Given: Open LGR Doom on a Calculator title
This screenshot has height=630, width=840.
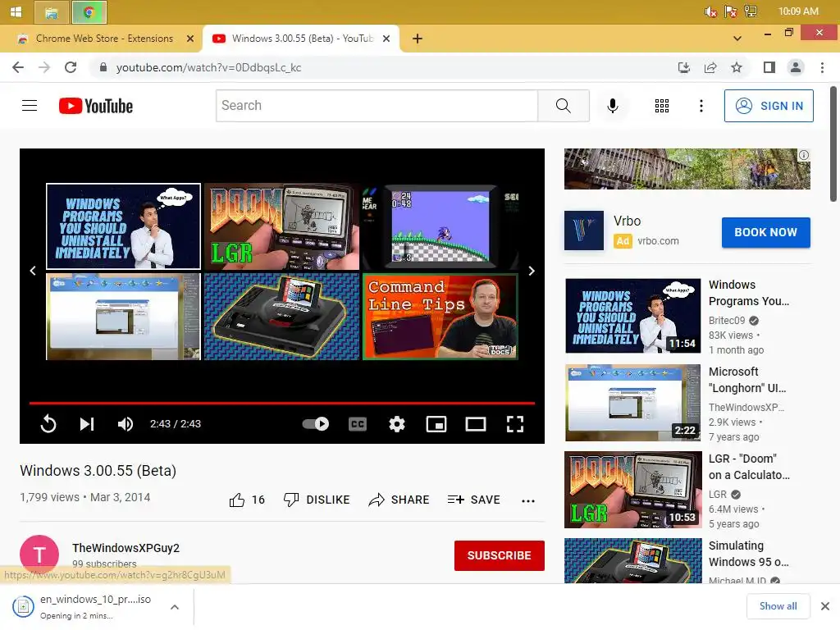Looking at the screenshot, I should (749, 467).
